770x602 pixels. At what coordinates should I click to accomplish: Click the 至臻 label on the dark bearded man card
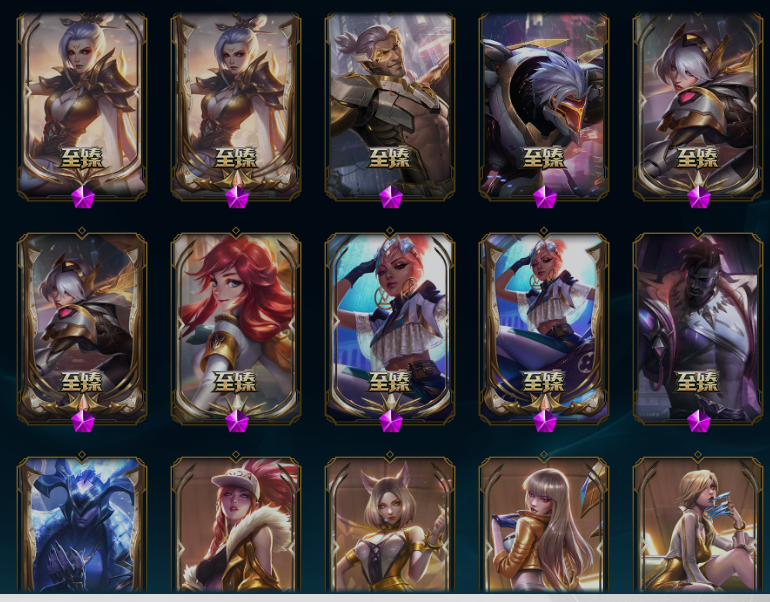[x=697, y=382]
